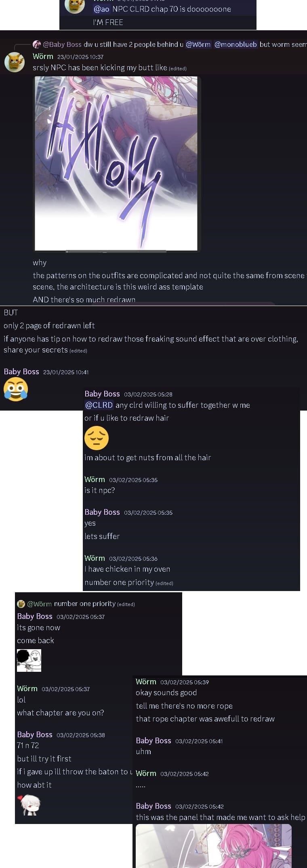307x868 pixels.
Task: Click the tiny avatar in the @Baby Boss reply line
Action: tap(37, 44)
